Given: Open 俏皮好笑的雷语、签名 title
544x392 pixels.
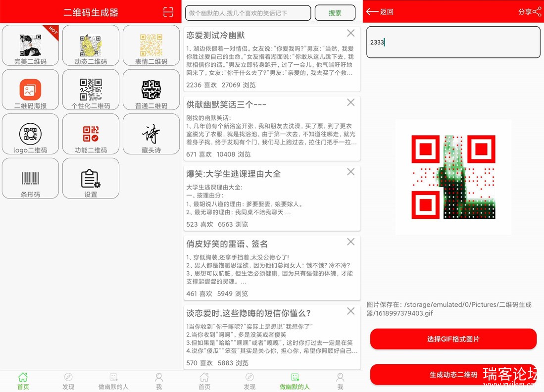Looking at the screenshot, I should click(227, 244).
